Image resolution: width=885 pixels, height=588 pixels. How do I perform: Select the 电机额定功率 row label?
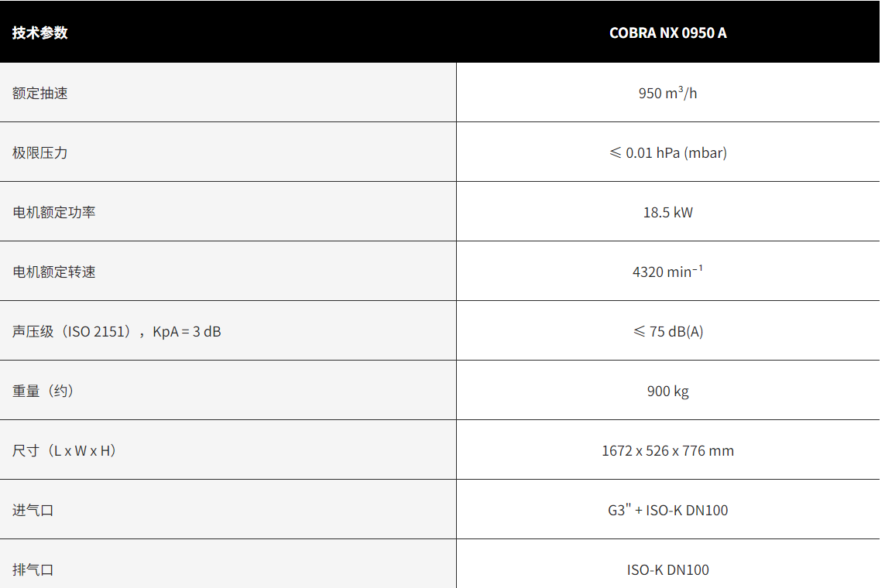pyautogui.click(x=54, y=212)
